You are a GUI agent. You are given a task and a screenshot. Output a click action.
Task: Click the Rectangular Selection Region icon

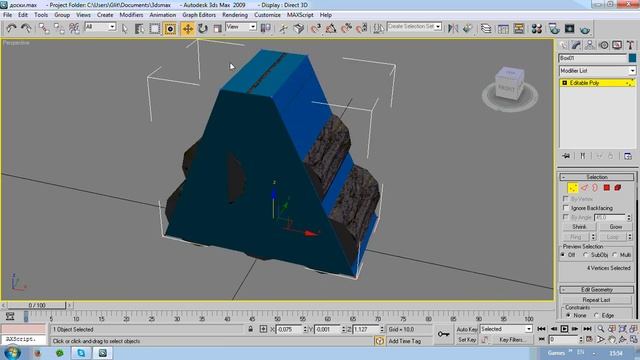pyautogui.click(x=155, y=29)
